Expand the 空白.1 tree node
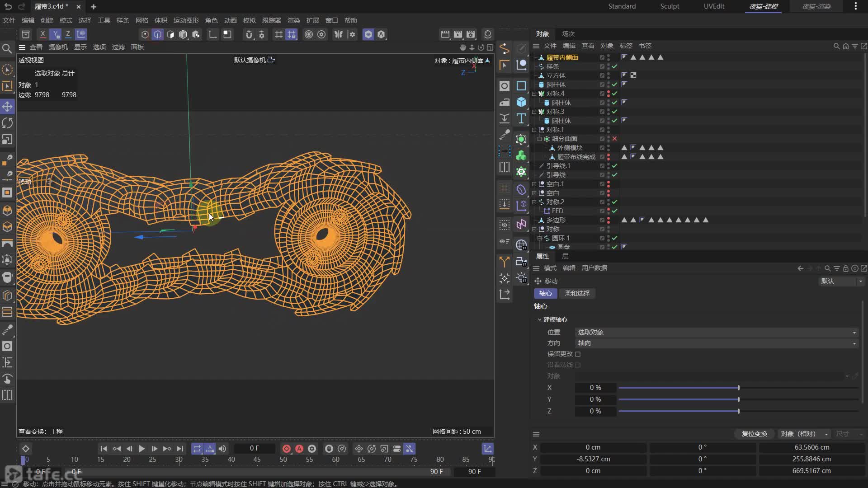This screenshot has height=488, width=868. 534,184
